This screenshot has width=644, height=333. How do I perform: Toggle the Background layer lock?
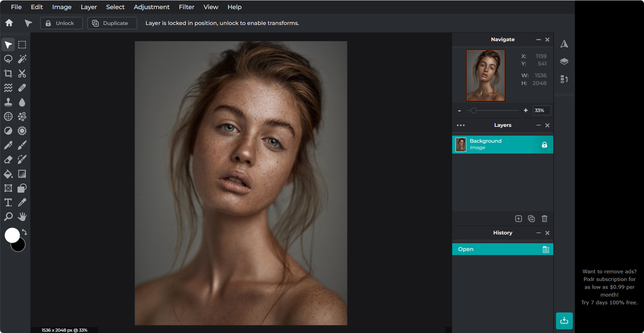(x=544, y=145)
